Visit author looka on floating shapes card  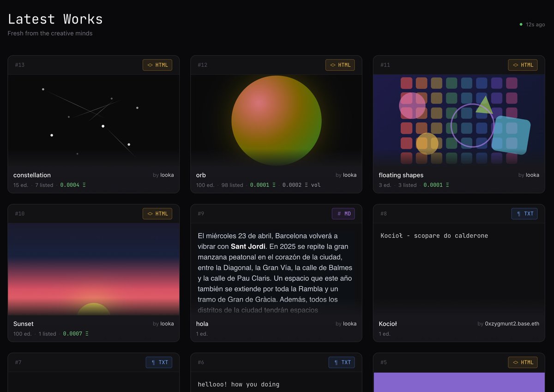[532, 175]
